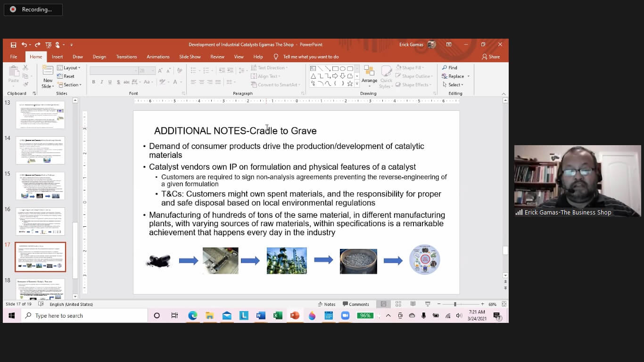Open the Font name combo box

coord(113,71)
